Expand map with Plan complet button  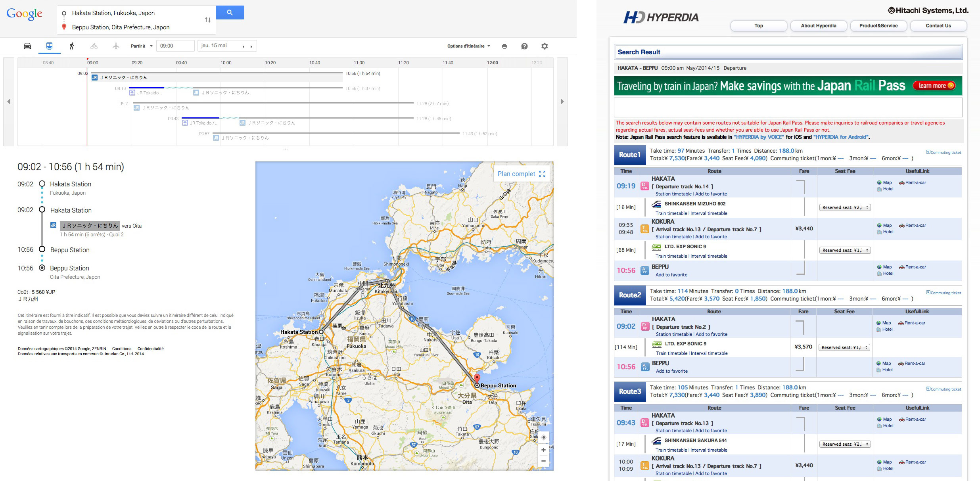(522, 174)
